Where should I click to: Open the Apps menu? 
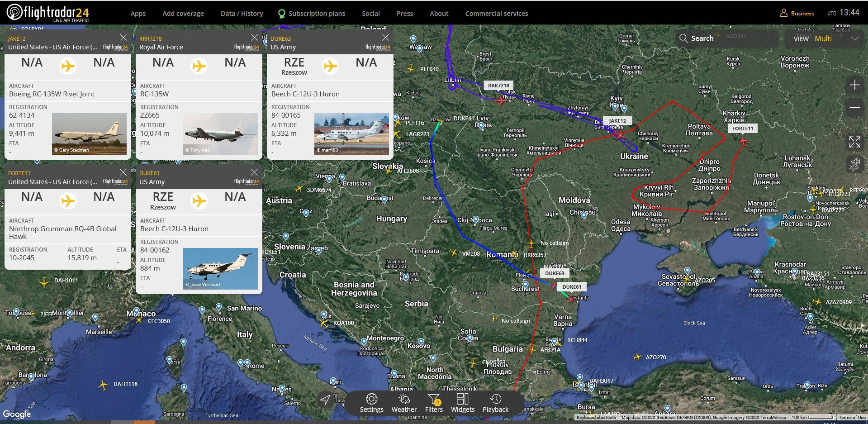(138, 14)
